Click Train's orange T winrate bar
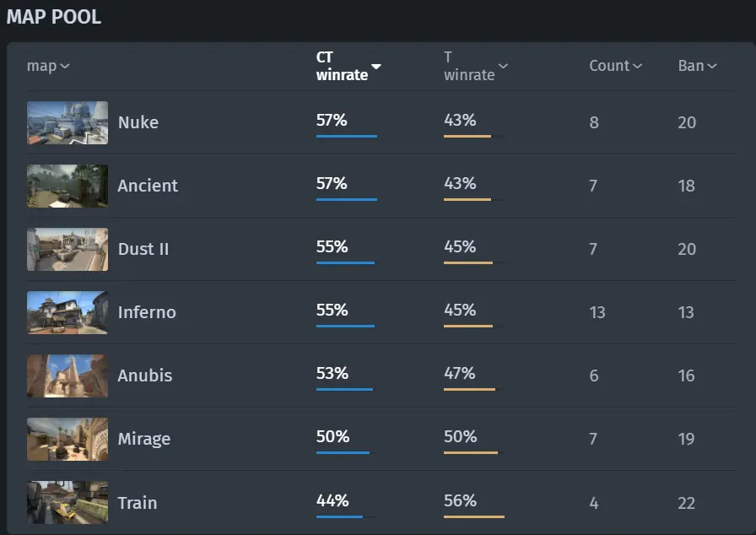The height and width of the screenshot is (535, 756). 474,516
